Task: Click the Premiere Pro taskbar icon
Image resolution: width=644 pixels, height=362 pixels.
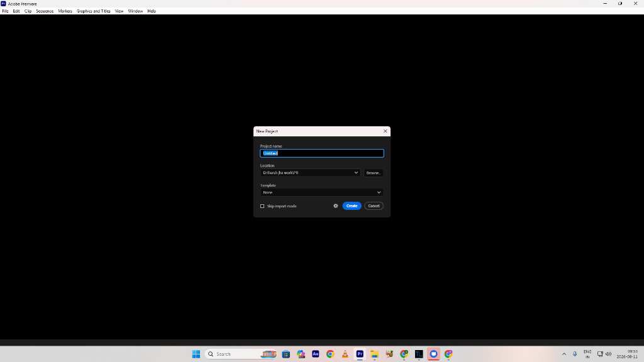Action: click(360, 354)
